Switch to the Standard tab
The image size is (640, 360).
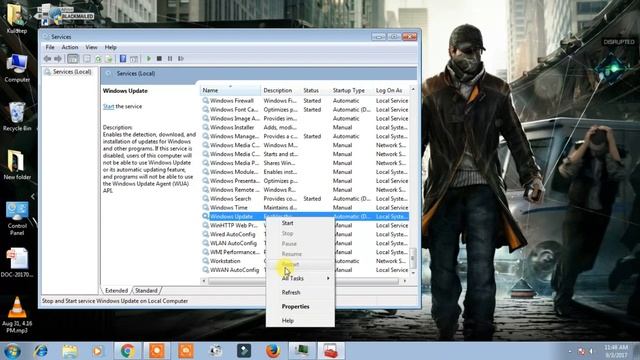coord(146,291)
